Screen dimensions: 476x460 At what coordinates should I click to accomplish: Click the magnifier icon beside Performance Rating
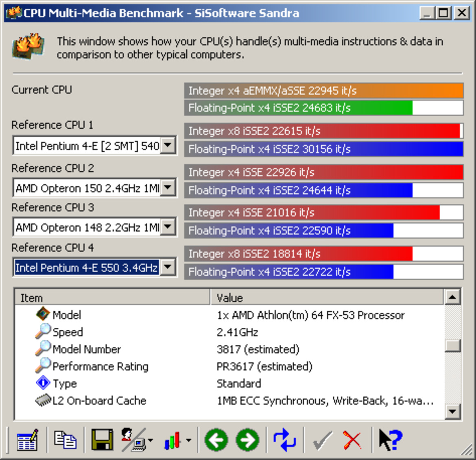point(43,366)
